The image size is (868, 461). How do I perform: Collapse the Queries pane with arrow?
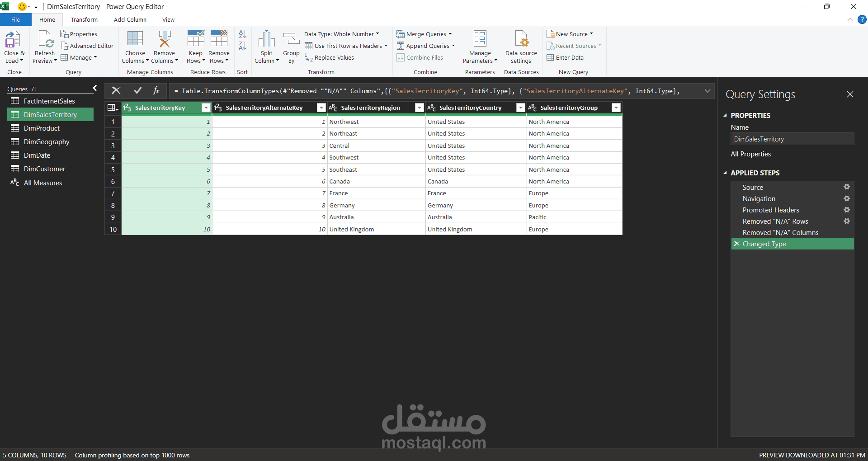95,88
